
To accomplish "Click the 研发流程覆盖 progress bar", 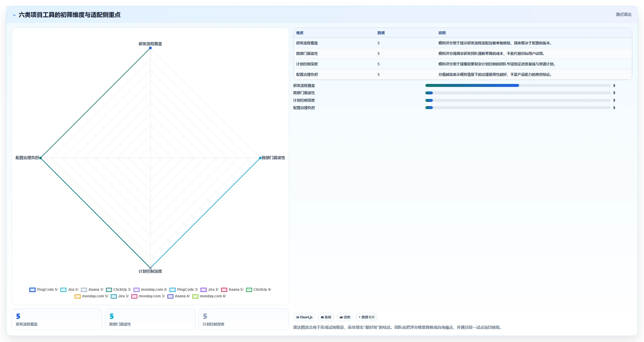I will [518, 85].
